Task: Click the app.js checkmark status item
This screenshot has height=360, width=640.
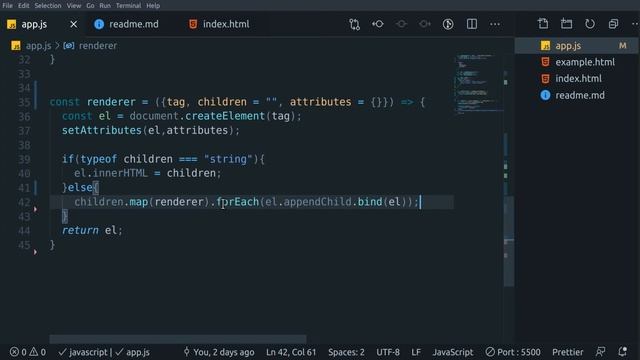Action: 132,352
